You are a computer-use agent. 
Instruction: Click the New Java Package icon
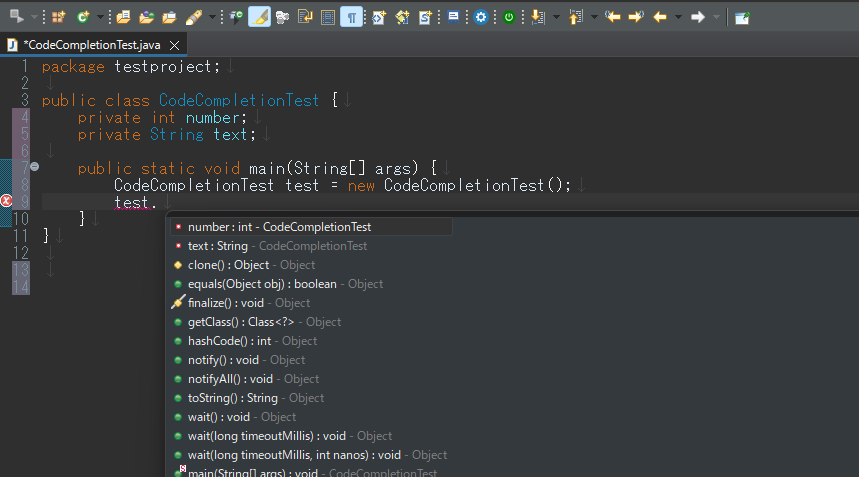[x=58, y=18]
